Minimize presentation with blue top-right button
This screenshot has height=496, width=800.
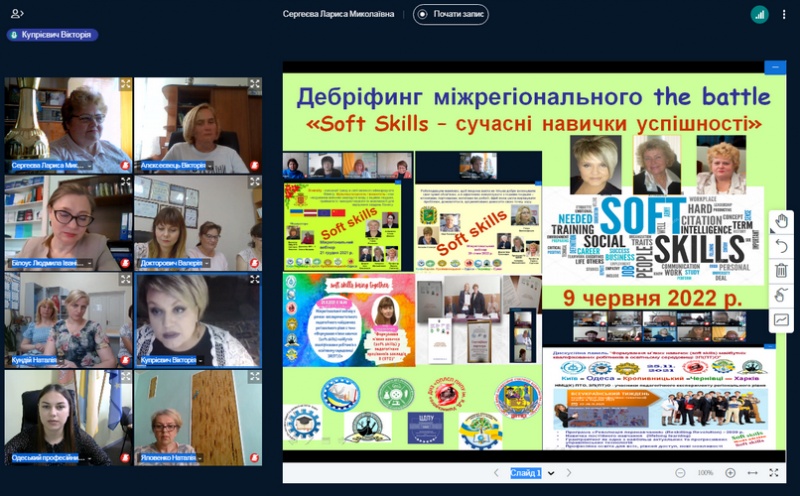tap(774, 68)
